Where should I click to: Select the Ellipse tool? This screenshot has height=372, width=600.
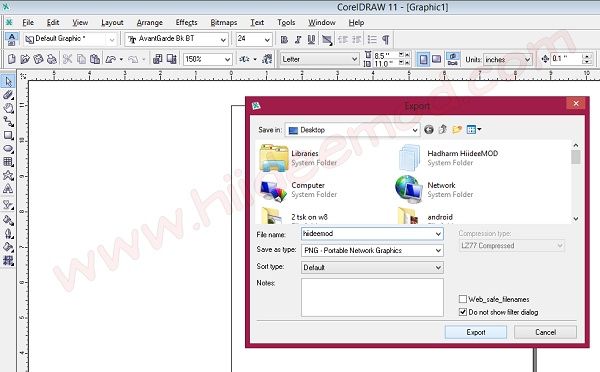8,148
